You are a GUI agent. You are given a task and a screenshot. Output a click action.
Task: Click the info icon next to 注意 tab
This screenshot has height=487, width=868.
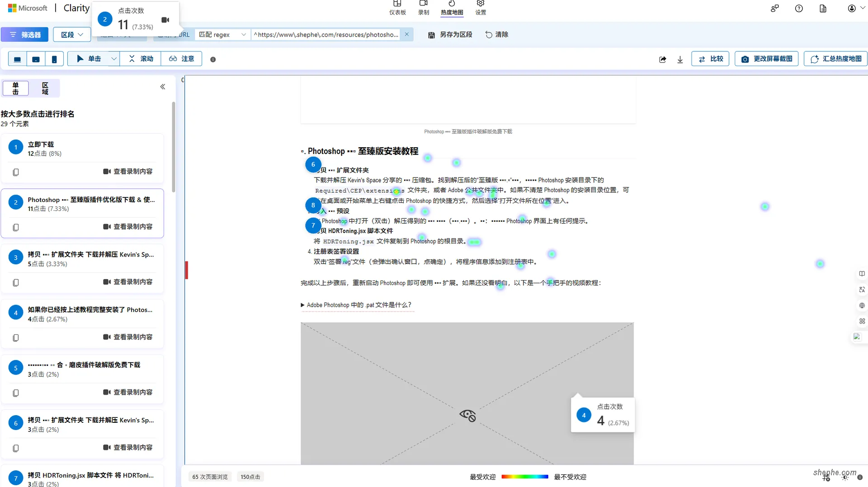pyautogui.click(x=213, y=59)
